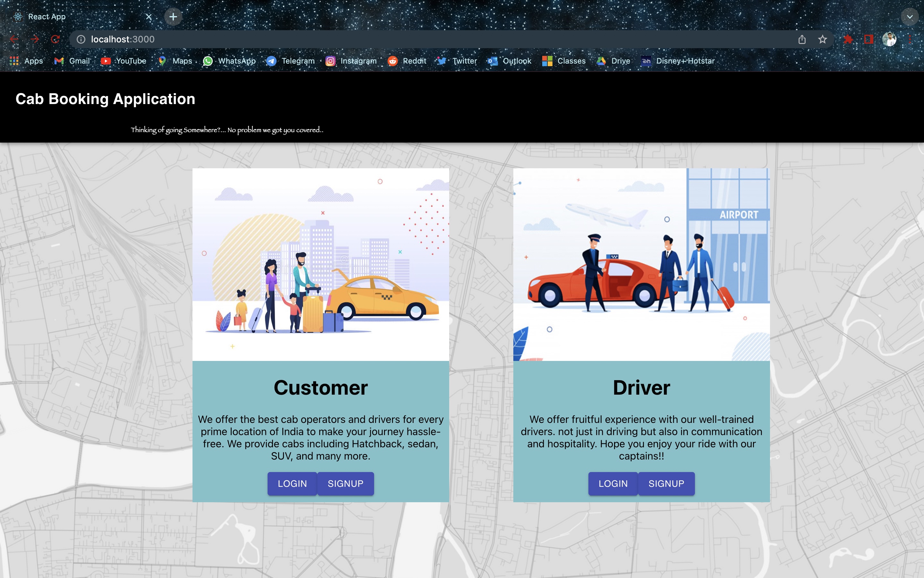Open the Maps bookmark
Screen dimensions: 924x578
click(x=175, y=61)
